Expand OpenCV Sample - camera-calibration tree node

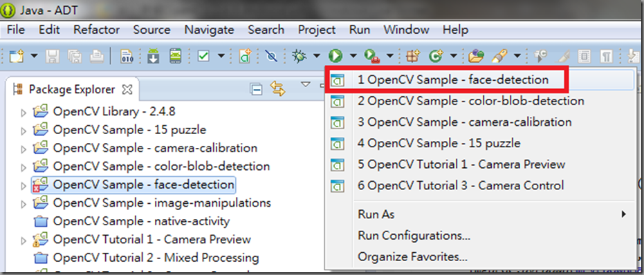click(24, 149)
